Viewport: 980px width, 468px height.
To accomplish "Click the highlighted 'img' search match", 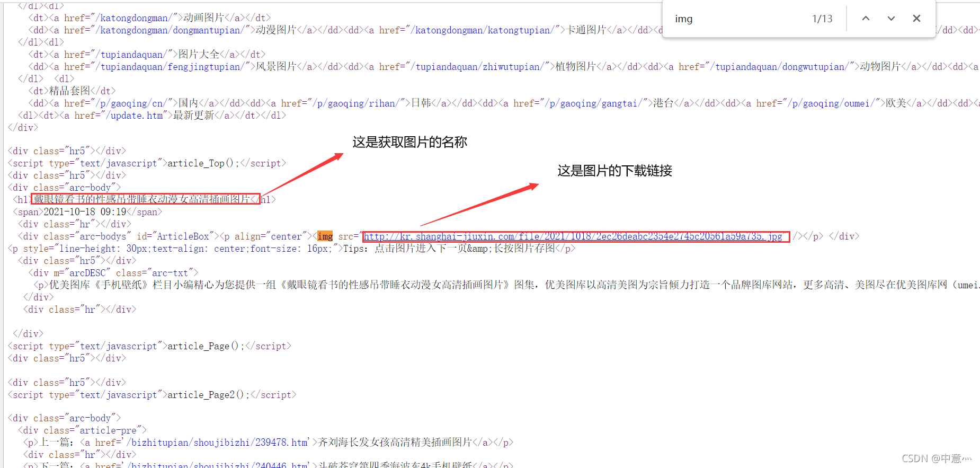I will pyautogui.click(x=325, y=236).
